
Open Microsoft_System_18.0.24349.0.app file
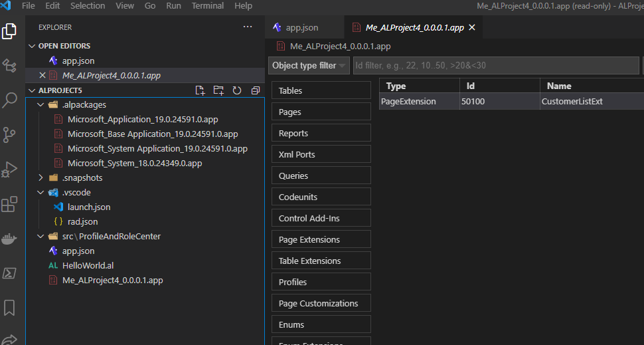coord(145,164)
